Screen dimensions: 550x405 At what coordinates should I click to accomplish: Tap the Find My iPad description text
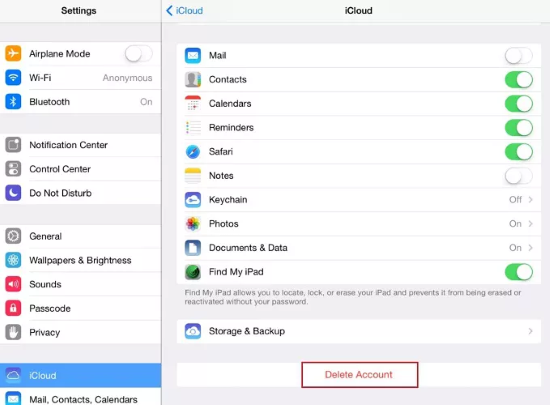353,297
